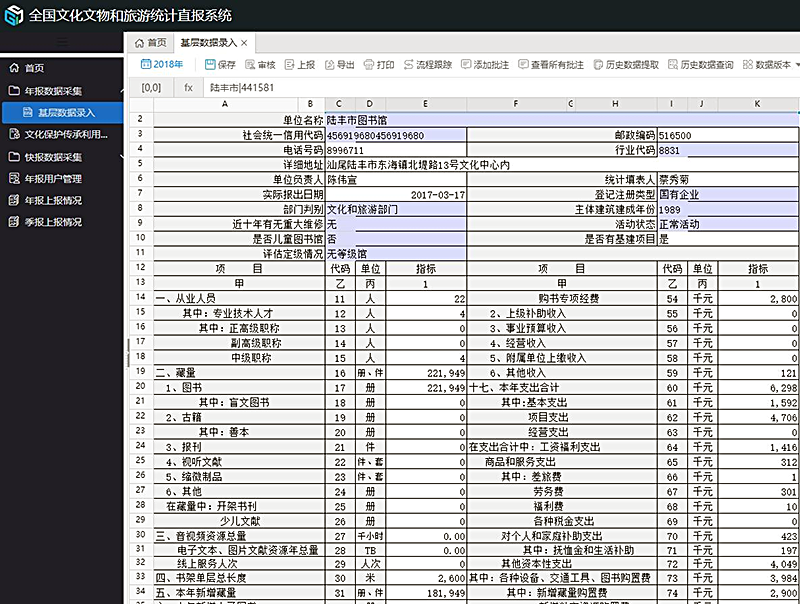This screenshot has width=800, height=604.
Task: Open 首页 in the left sidebar
Action: [x=34, y=68]
